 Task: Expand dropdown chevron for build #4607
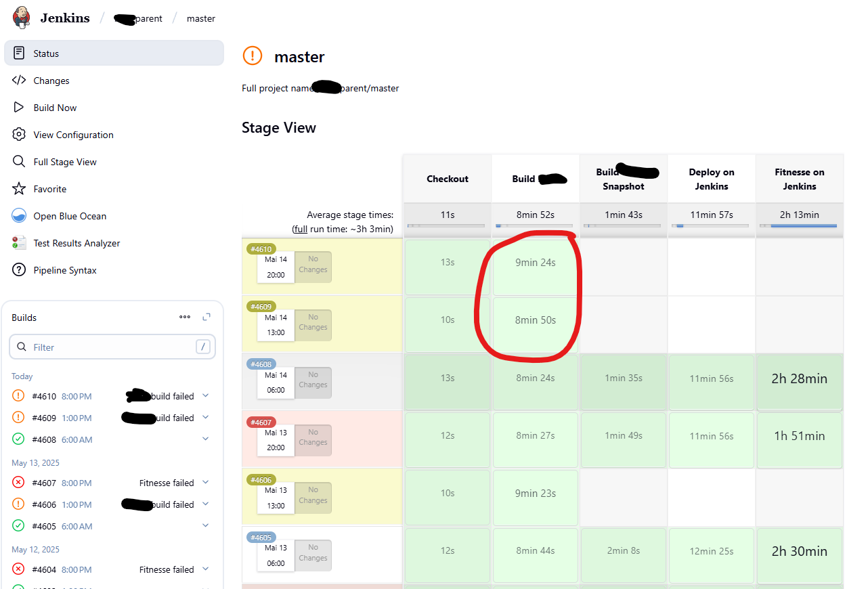click(x=206, y=483)
